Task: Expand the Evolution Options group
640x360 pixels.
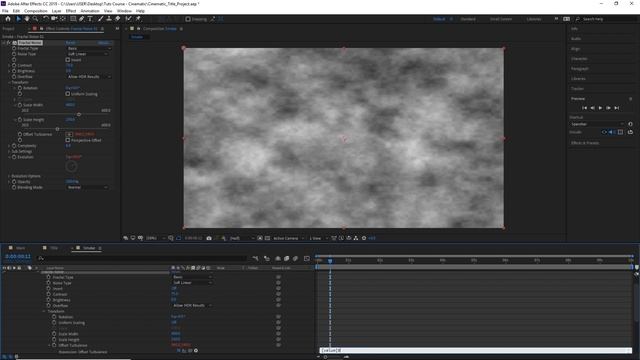Action: point(9,176)
